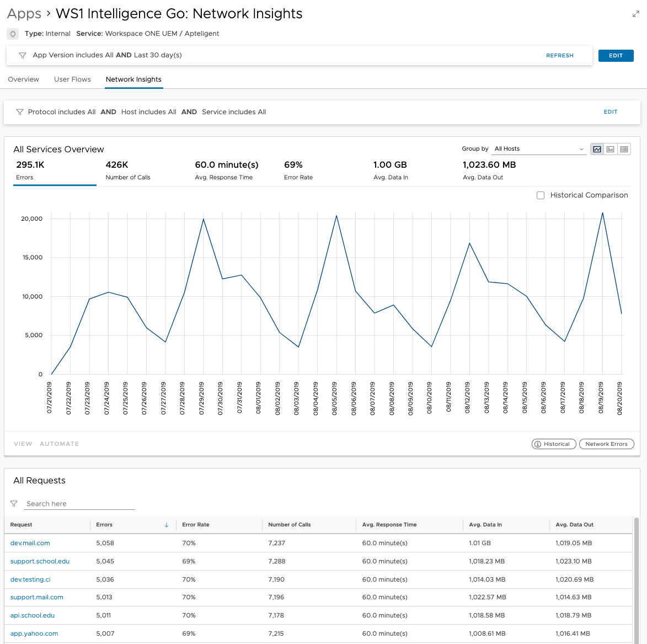Click the Network Errors pill button

point(606,444)
